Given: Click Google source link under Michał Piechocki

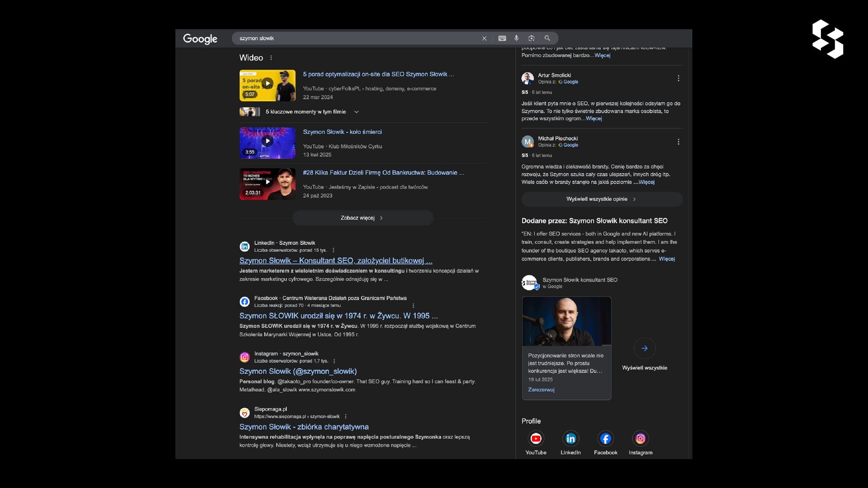Looking at the screenshot, I should [568, 145].
